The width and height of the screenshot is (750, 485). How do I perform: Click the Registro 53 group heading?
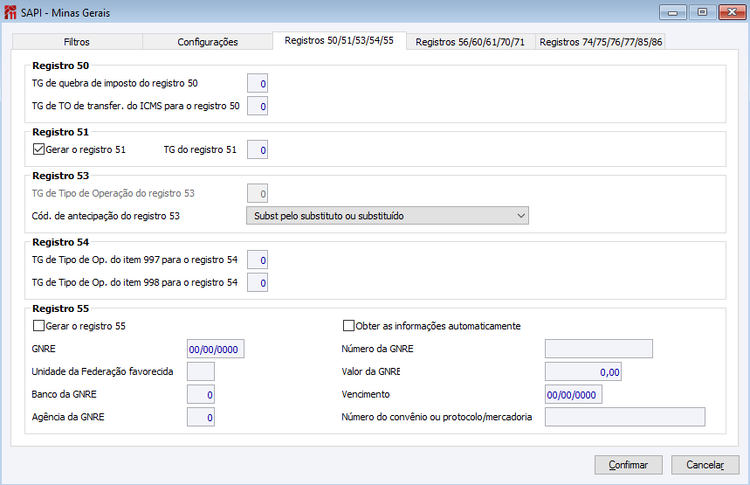[x=61, y=176]
